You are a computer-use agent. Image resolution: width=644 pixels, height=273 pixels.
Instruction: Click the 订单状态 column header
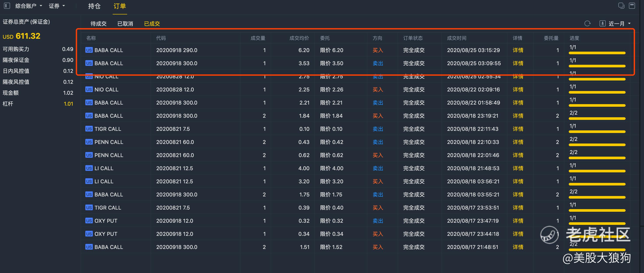pos(413,38)
